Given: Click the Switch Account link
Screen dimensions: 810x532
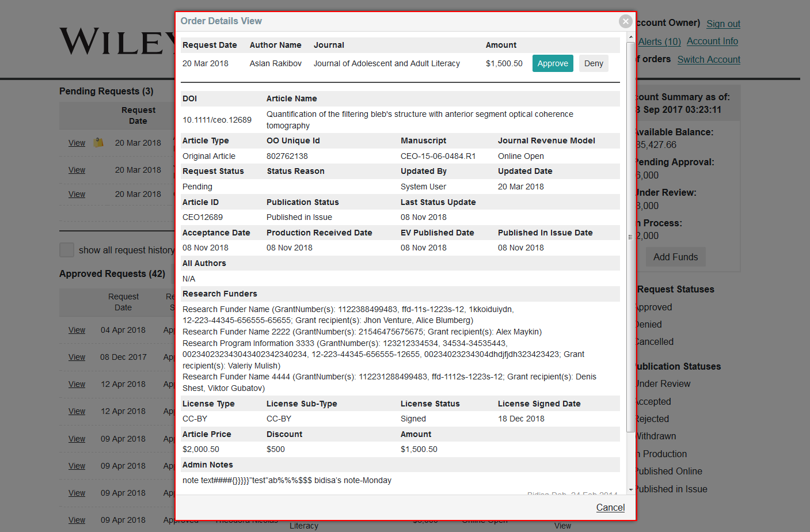Looking at the screenshot, I should (x=709, y=59).
